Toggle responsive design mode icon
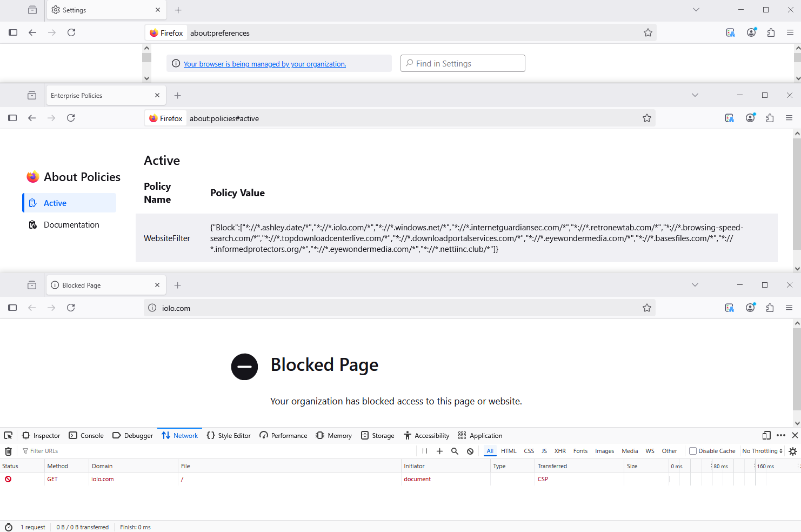Viewport: 801px width, 532px height. (x=766, y=435)
